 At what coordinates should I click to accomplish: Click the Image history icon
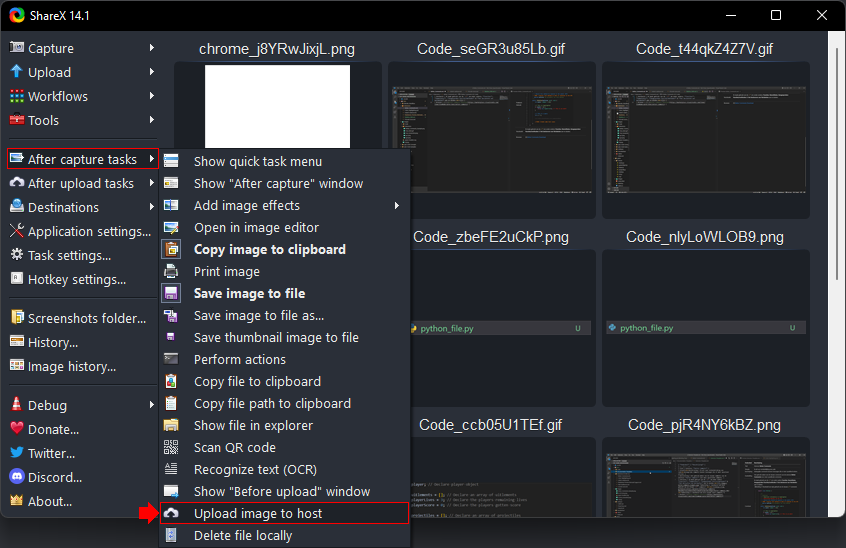17,366
